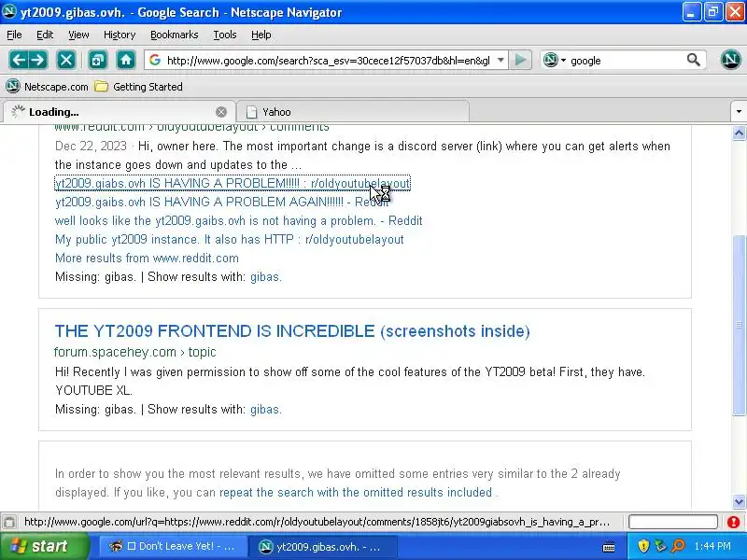
Task: Click repeat the search with omitted results
Action: [x=356, y=492]
